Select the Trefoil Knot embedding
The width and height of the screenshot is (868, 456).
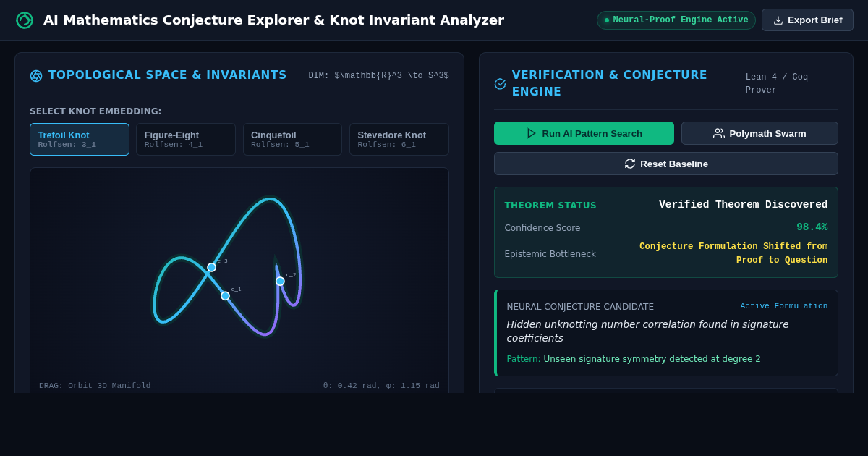pos(80,139)
